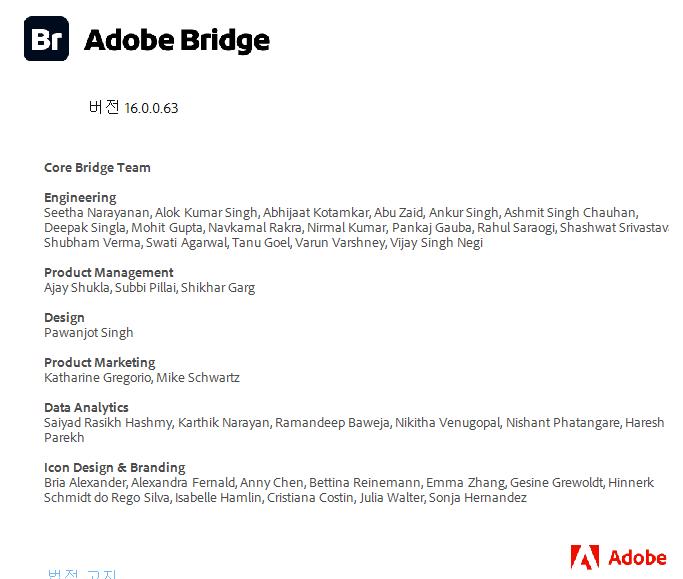Click the Adobe Bridge title text
683x579 pixels.
(x=177, y=40)
